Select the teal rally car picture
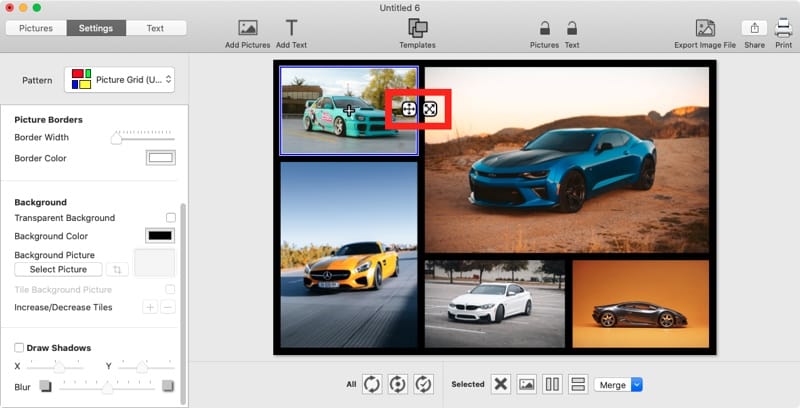Viewport: 800px width, 408px height. (349, 111)
